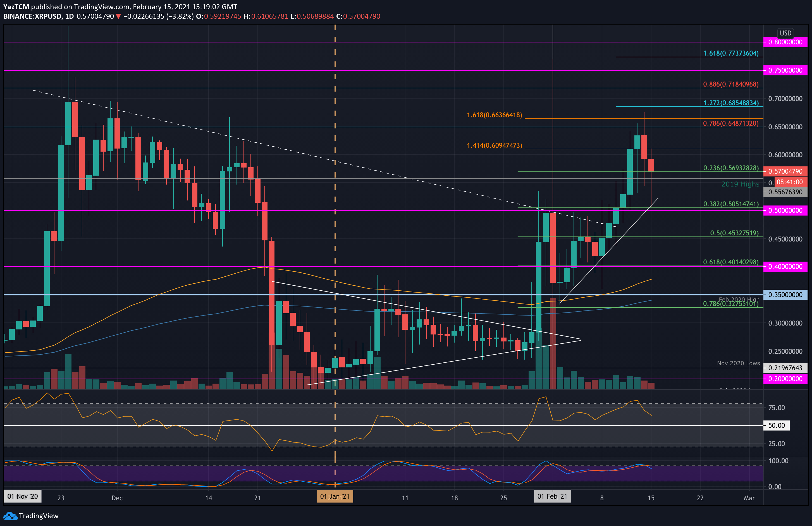812x526 pixels.
Task: Click the 0.618(0.40140298) Fibonacci label
Action: (x=731, y=262)
